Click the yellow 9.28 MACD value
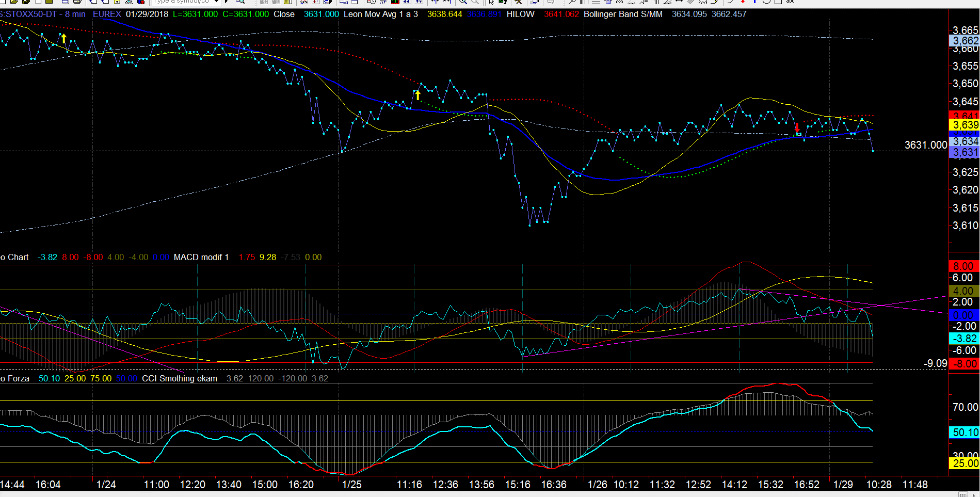The height and width of the screenshot is (497, 980). coord(268,257)
